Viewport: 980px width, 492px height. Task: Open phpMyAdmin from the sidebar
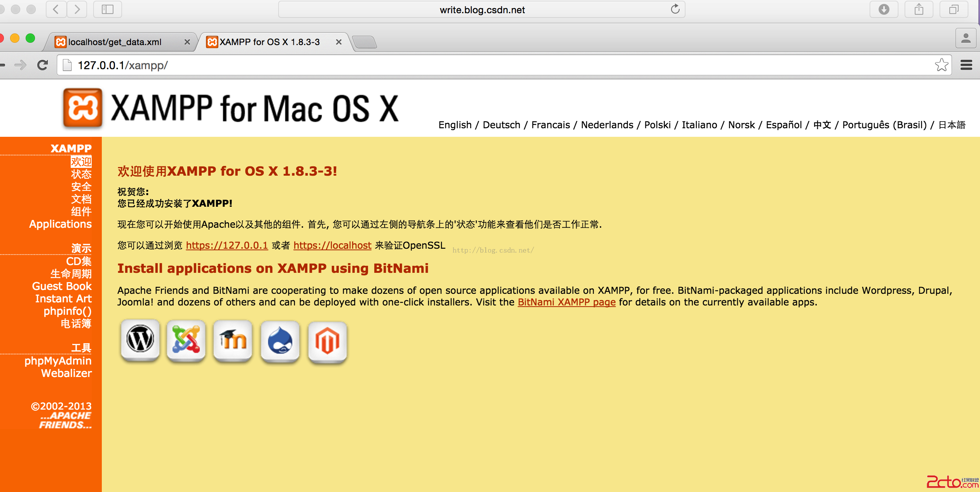pos(58,361)
